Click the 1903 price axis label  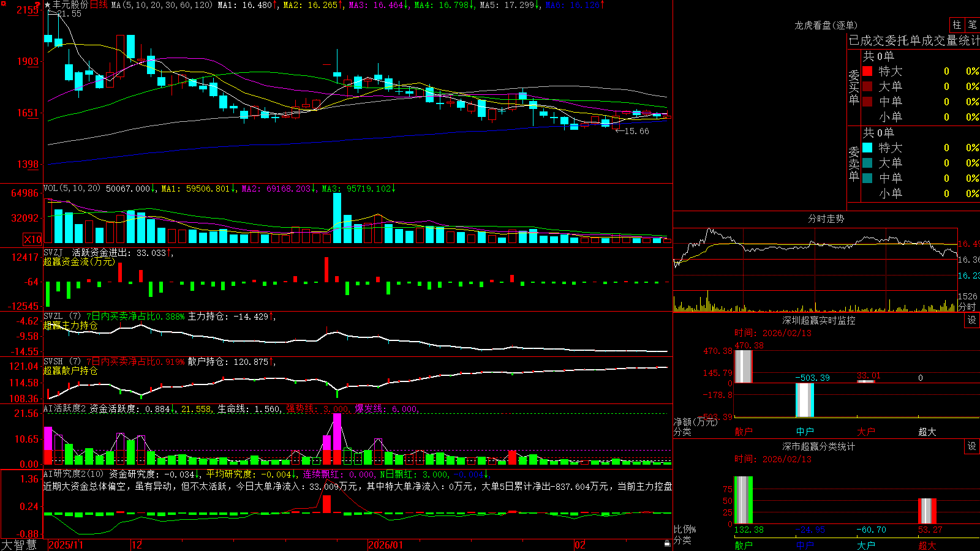28,61
